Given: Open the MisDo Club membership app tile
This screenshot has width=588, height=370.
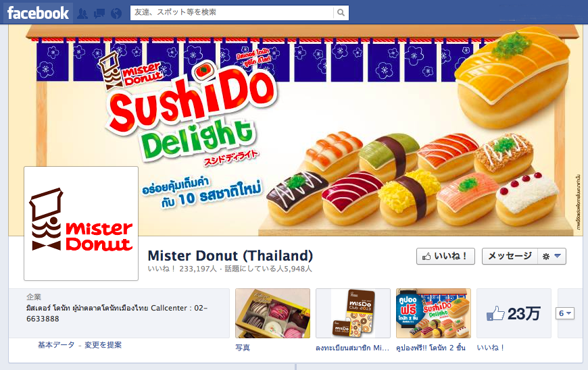Looking at the screenshot, I should click(353, 313).
